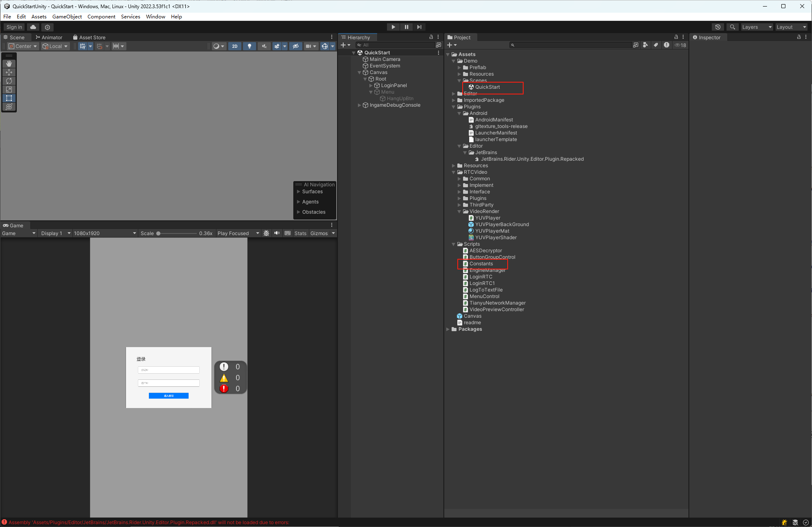This screenshot has height=527, width=812.
Task: Select the Hand tool in Scene toolbar
Action: pyautogui.click(x=9, y=64)
